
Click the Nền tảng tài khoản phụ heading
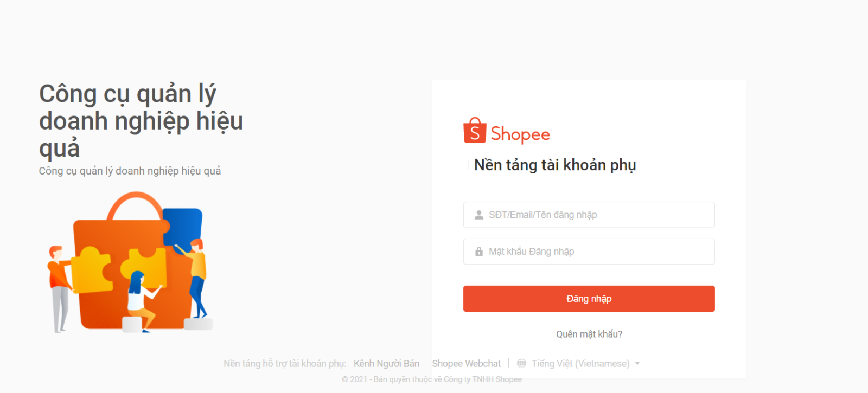click(x=554, y=165)
